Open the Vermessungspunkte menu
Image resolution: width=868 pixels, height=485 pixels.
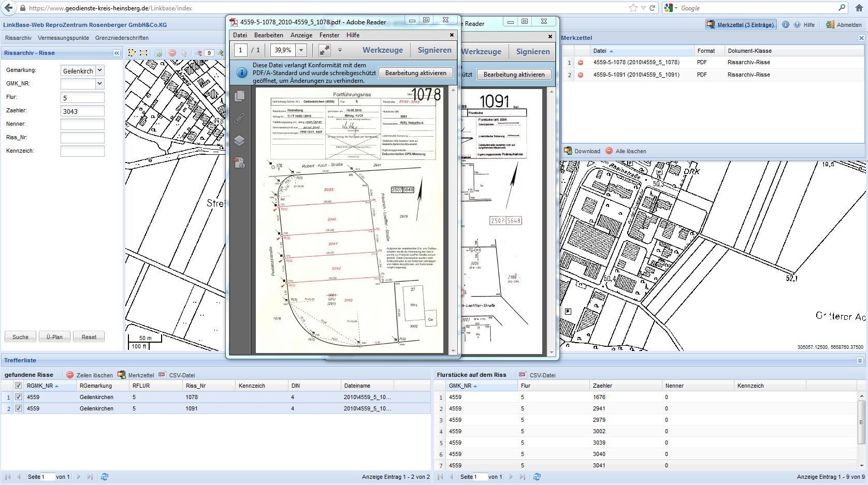click(63, 38)
